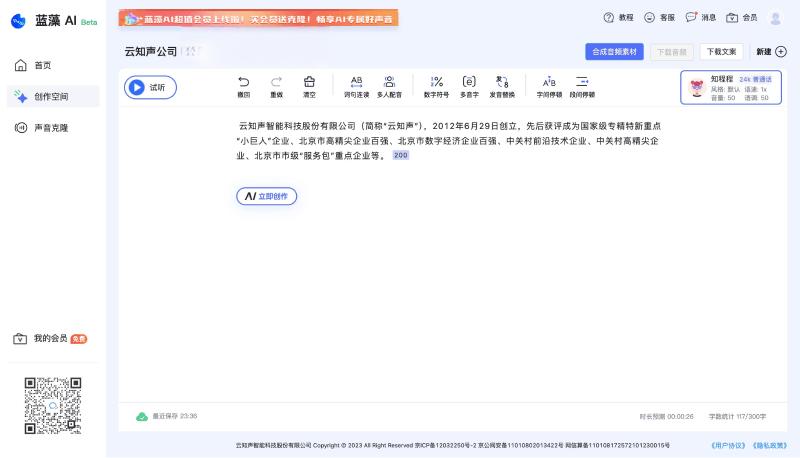Screen dimensions: 800x458
Task: Play preview with the 试听 button
Action: [150, 88]
